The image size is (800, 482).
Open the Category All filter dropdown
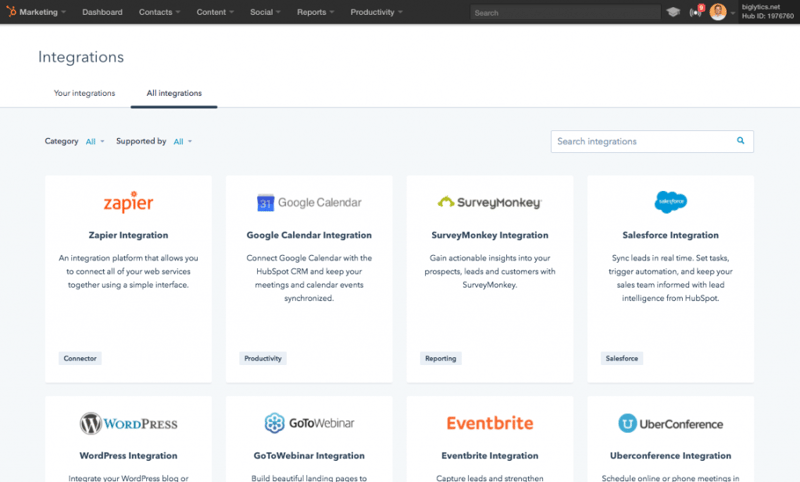pyautogui.click(x=95, y=141)
